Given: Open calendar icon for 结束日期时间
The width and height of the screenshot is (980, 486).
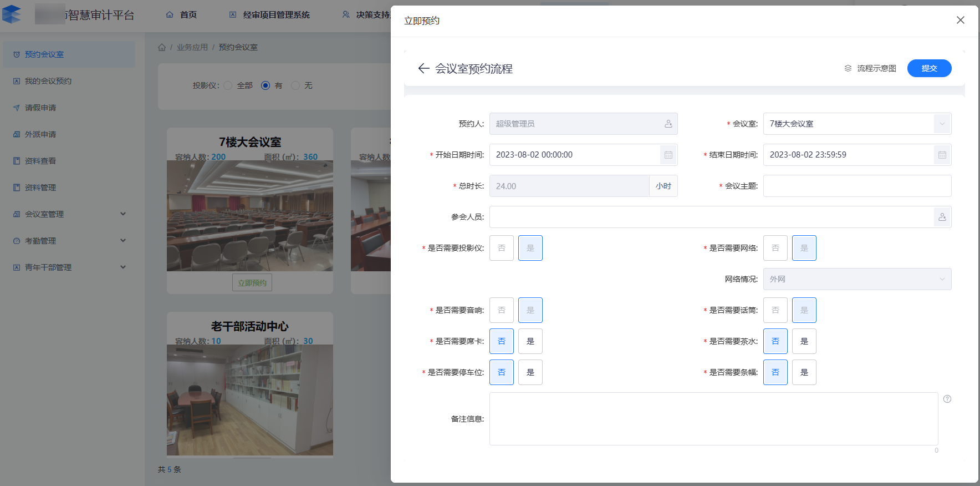Looking at the screenshot, I should pyautogui.click(x=942, y=155).
